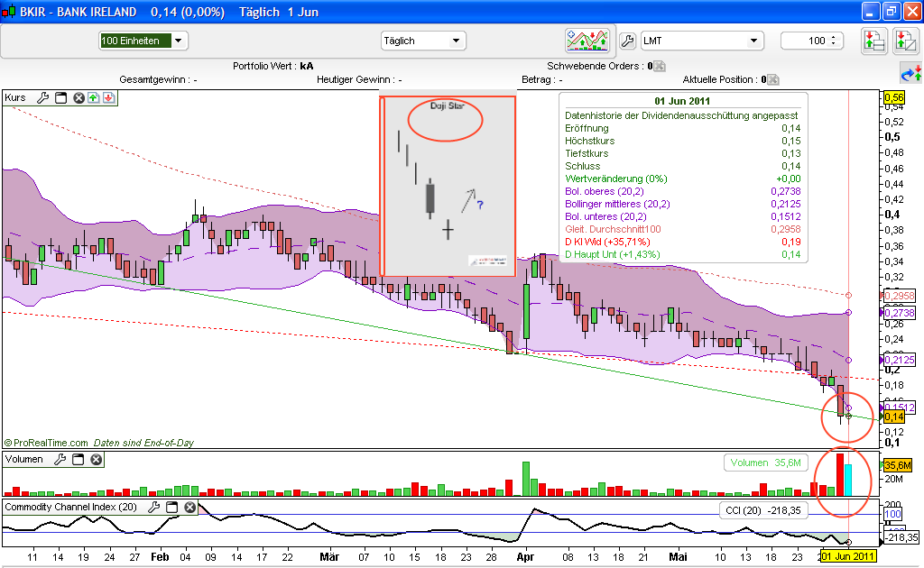Screen dimensions: 924x568
Task: Click the BKIR candlestick title bar icon
Action: tap(8, 11)
